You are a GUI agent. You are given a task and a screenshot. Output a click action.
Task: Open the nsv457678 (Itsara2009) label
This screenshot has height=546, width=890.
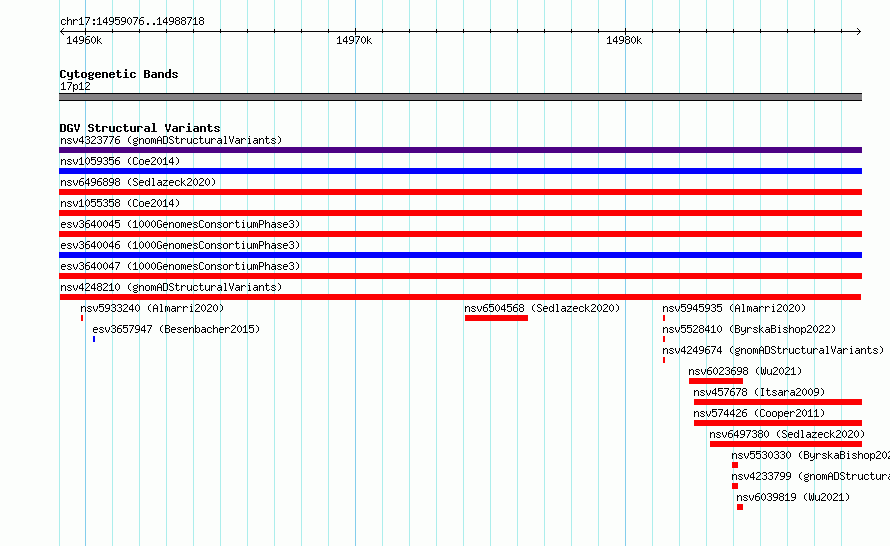[759, 392]
